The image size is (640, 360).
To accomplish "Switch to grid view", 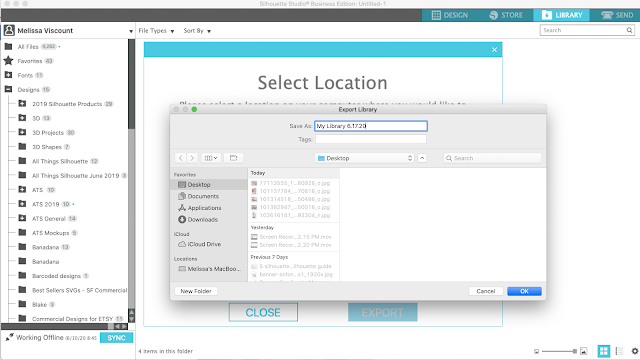I will pos(604,351).
